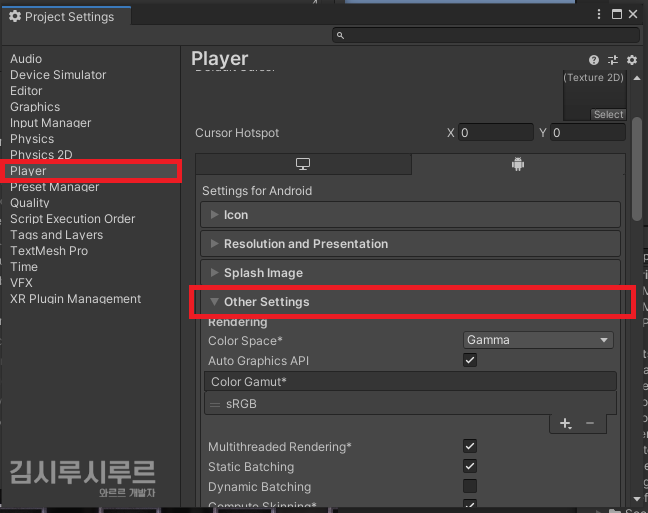
Task: Click the Color Gamut header
Action: (410, 382)
